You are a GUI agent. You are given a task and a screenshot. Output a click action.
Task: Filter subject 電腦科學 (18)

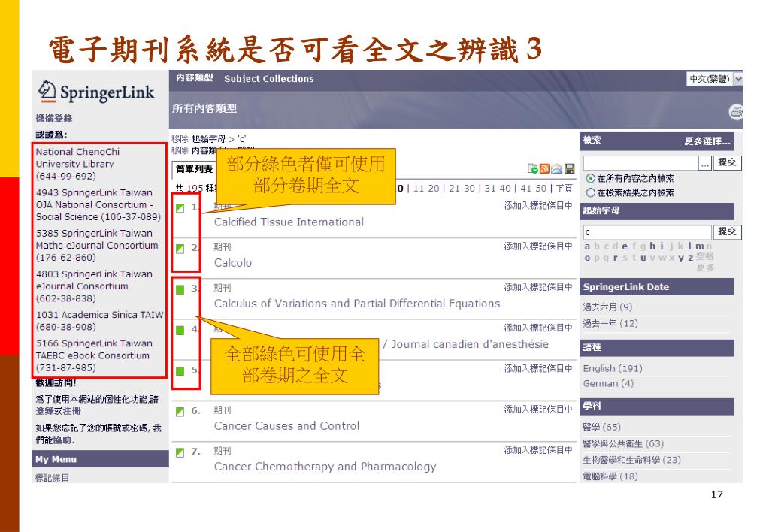click(610, 476)
